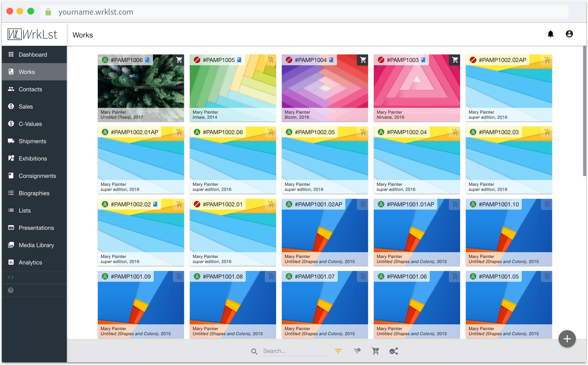Open Shipments section
This screenshot has width=588, height=365.
[34, 141]
